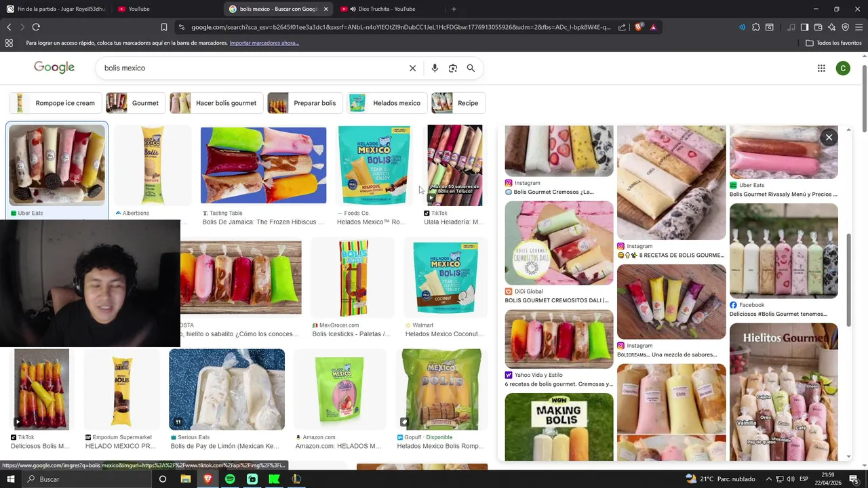
Task: Open Brave VPN shield icon
Action: 845,27
